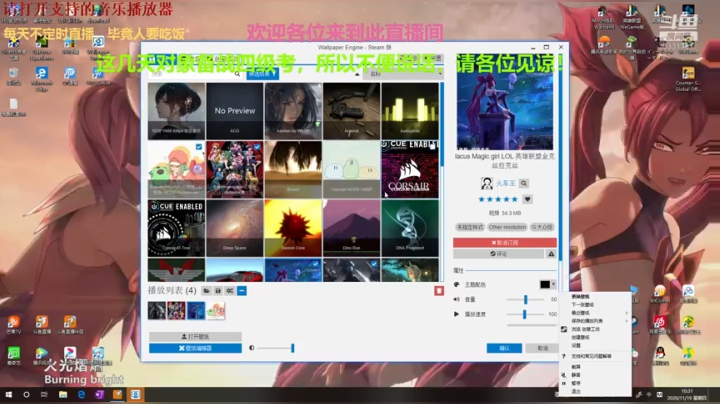The width and height of the screenshot is (720, 404).
Task: Click the 音量 volume slider handle
Action: coord(526,299)
